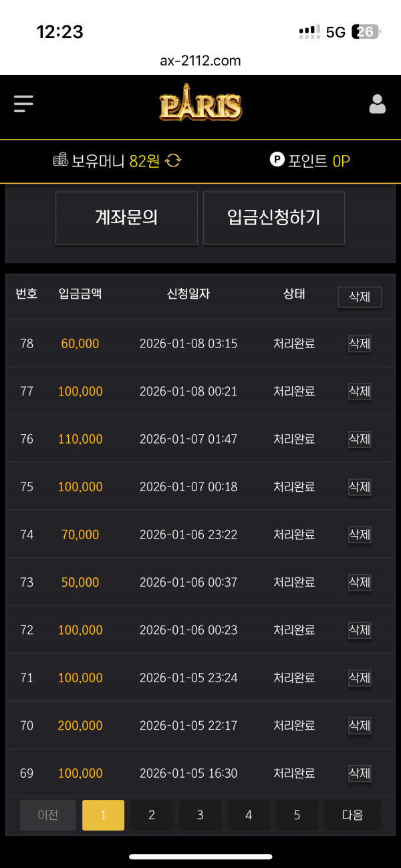This screenshot has height=868, width=401.
Task: Click the 이전 previous page button
Action: [x=48, y=815]
